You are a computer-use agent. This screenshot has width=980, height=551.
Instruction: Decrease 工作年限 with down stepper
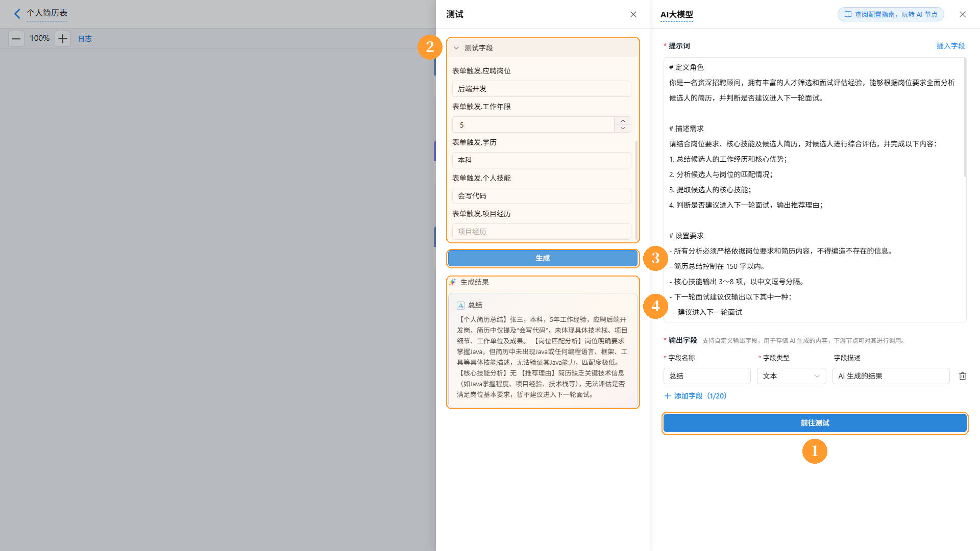point(623,129)
